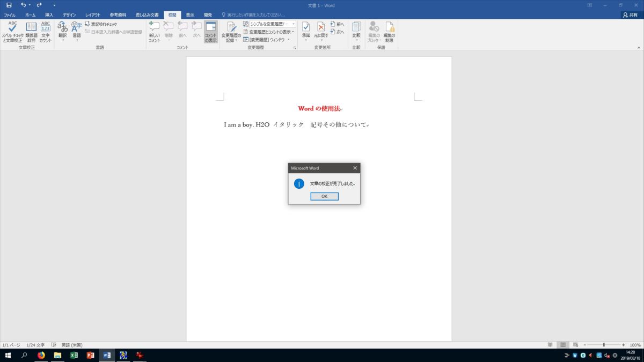The image size is (644, 362).
Task: Switch to the ホーム tab
Action: pos(30,15)
